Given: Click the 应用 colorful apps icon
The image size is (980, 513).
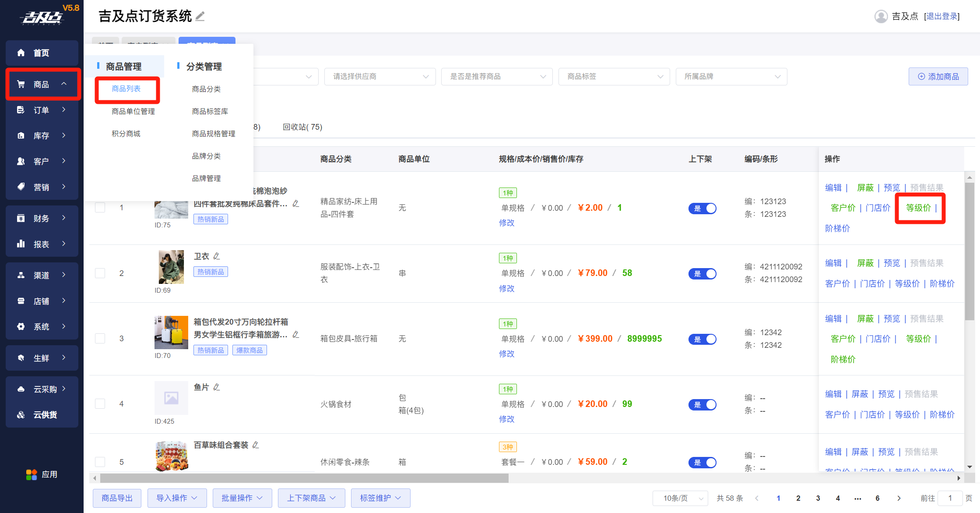Looking at the screenshot, I should point(32,474).
